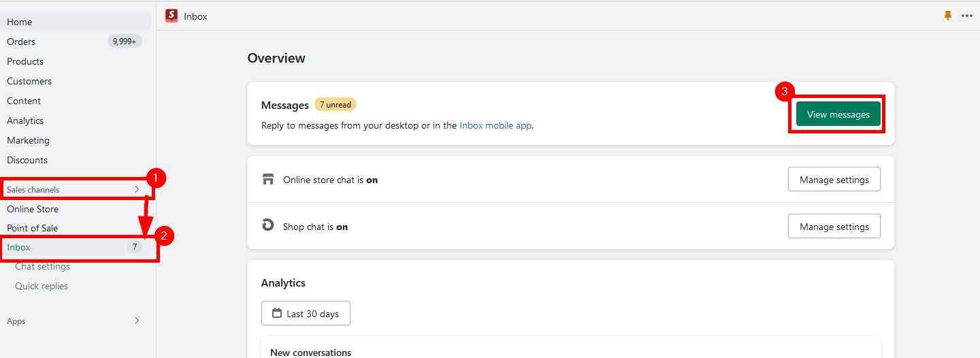Viewport: 980px width, 358px height.
Task: Go to Online Store sales channel
Action: (33, 209)
